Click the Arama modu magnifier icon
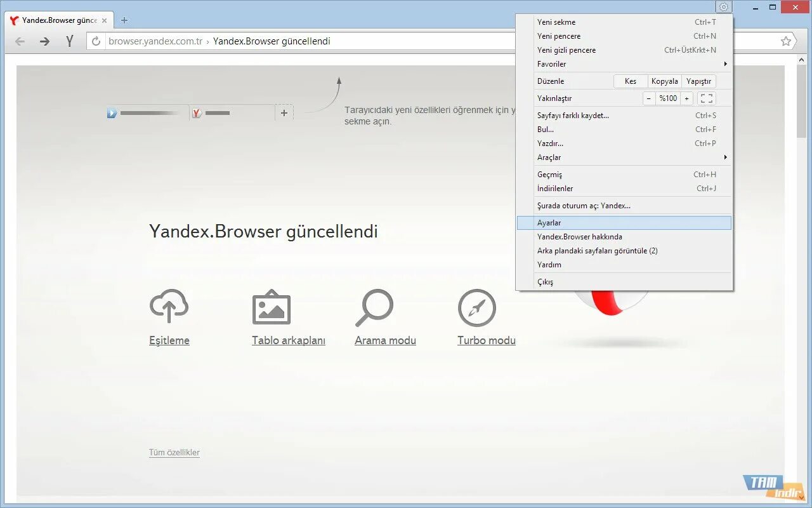812x508 pixels. pyautogui.click(x=374, y=307)
